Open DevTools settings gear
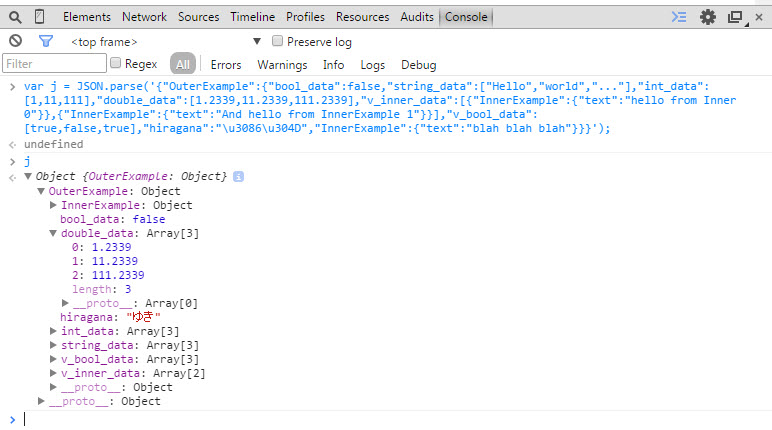 pyautogui.click(x=708, y=17)
